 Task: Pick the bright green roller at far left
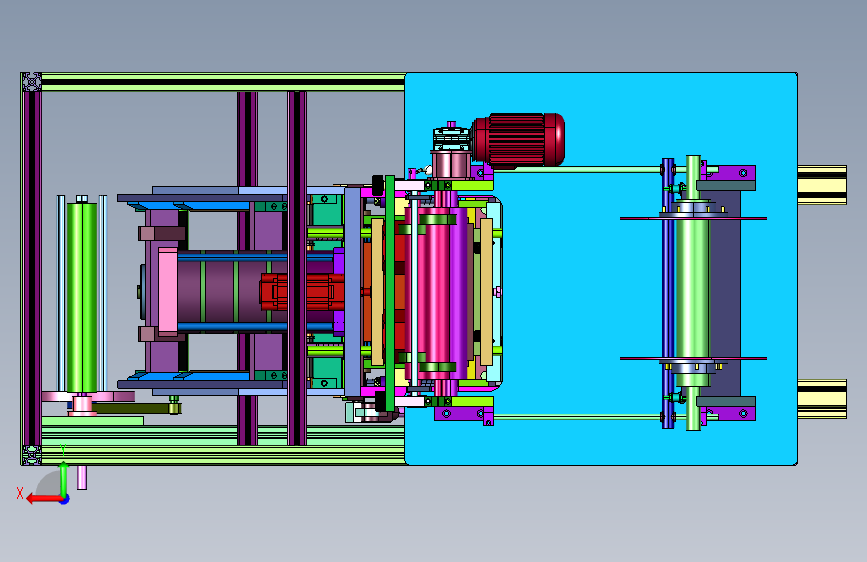pos(82,297)
